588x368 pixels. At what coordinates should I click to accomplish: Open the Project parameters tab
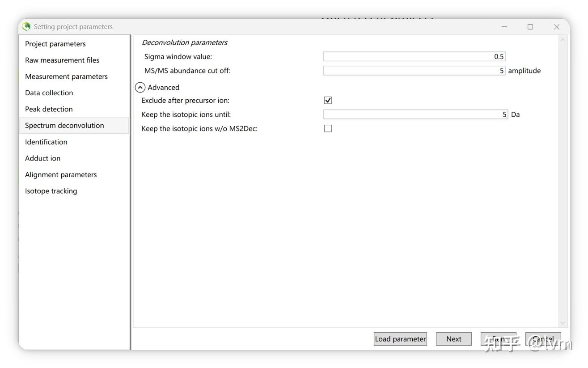[55, 44]
